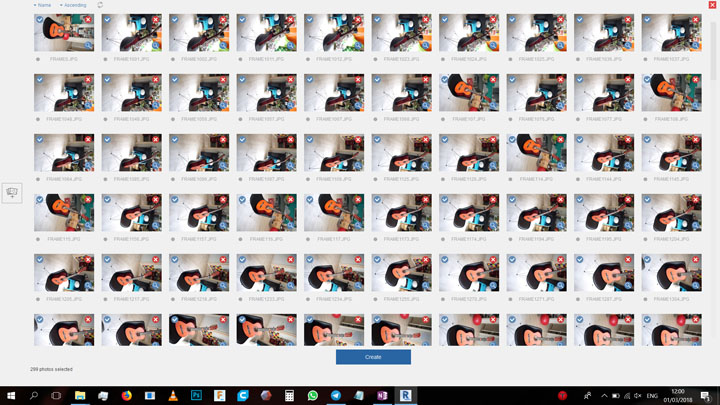
Task: Open magnifier on the FRAME1002.JPG thumbnail
Action: pyautogui.click(x=223, y=45)
